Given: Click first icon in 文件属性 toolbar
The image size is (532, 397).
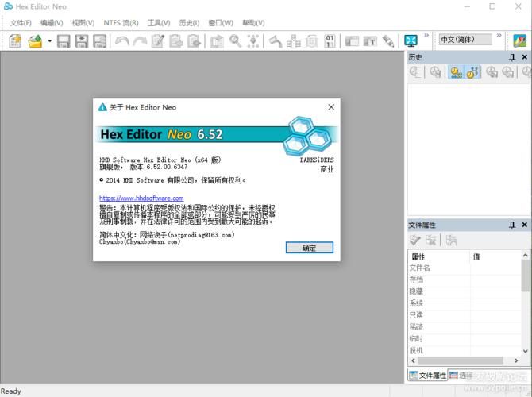Looking at the screenshot, I should pyautogui.click(x=415, y=240).
